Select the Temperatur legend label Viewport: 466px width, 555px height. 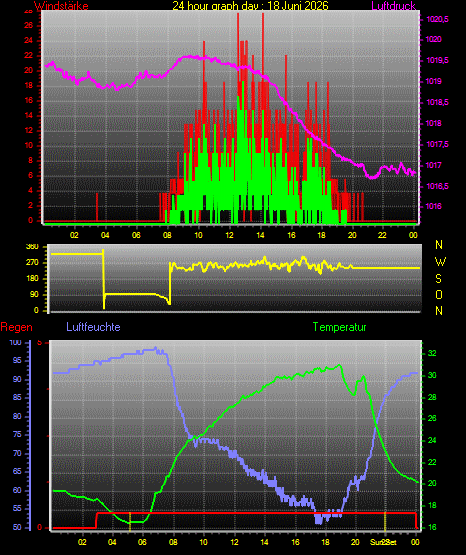pos(339,327)
